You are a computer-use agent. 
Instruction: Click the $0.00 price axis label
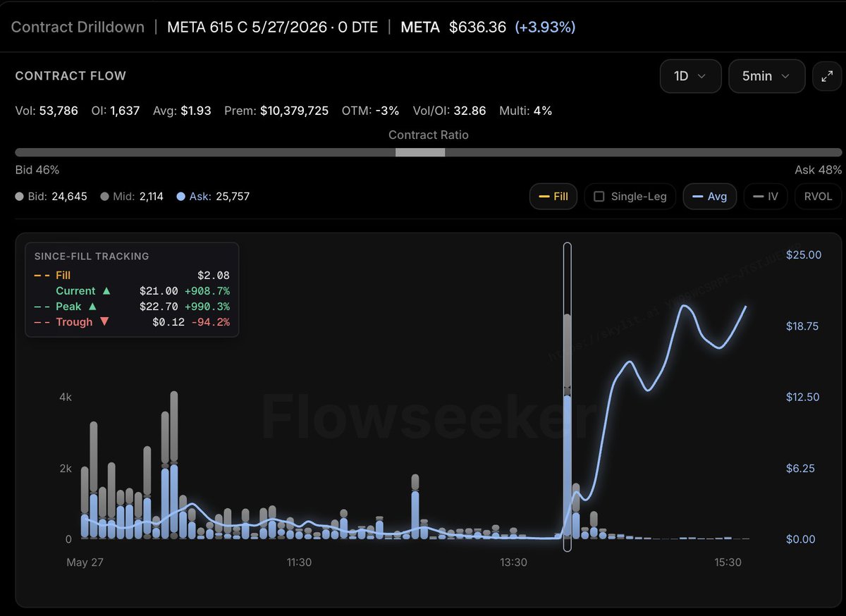point(800,539)
